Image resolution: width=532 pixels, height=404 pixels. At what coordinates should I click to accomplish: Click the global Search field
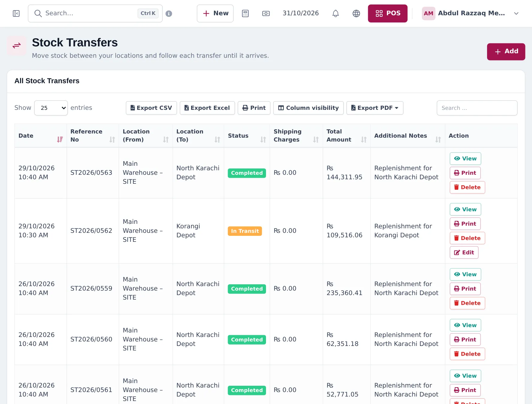pos(95,13)
